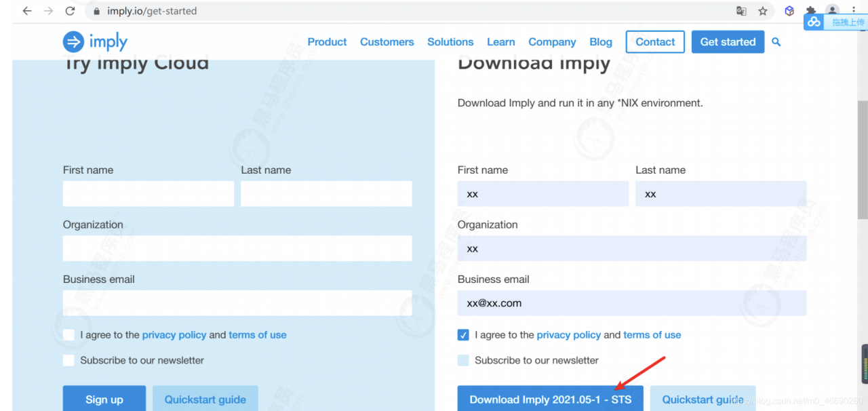This screenshot has width=868, height=411.
Task: Open privacy policy link in Cloud form
Action: [x=174, y=335]
